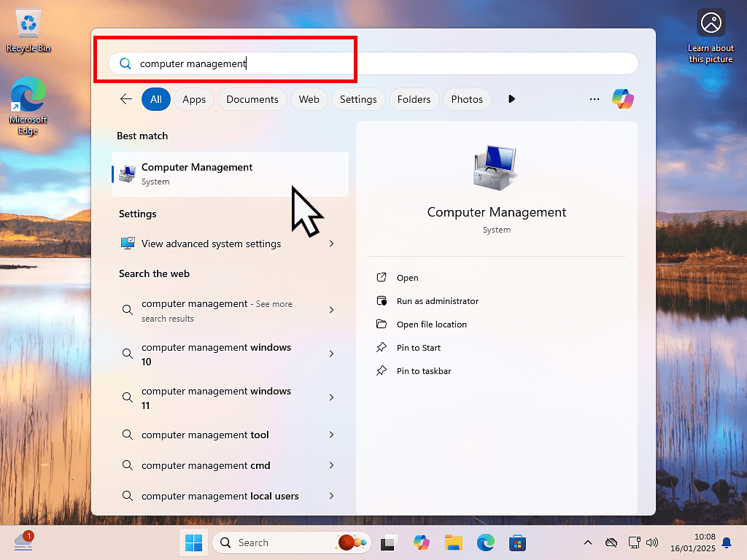Image resolution: width=747 pixels, height=560 pixels.
Task: Click the Windows Start button
Action: click(x=194, y=542)
